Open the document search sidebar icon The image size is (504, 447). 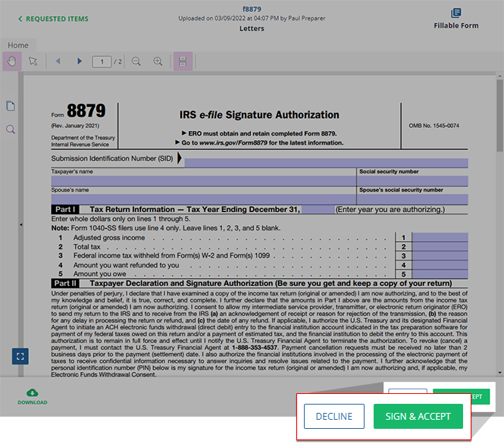pyautogui.click(x=11, y=130)
